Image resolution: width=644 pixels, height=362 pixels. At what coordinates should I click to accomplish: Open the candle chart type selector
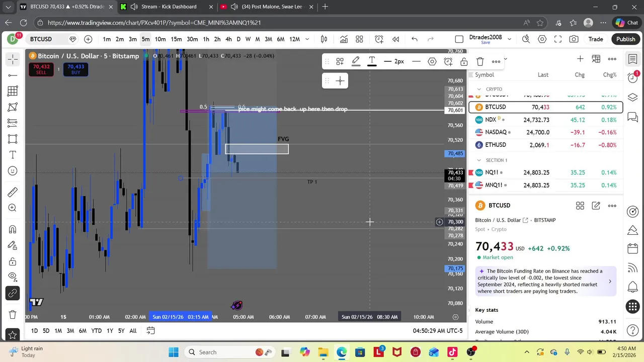tap(325, 39)
